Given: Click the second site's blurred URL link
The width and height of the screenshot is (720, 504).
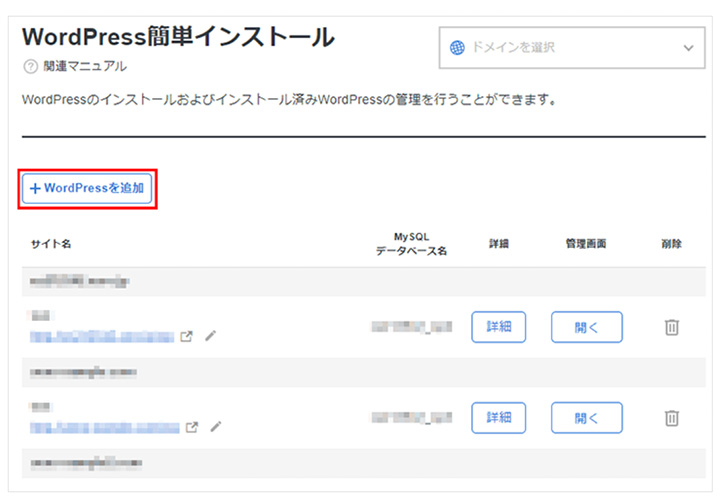Looking at the screenshot, I should click(x=105, y=428).
